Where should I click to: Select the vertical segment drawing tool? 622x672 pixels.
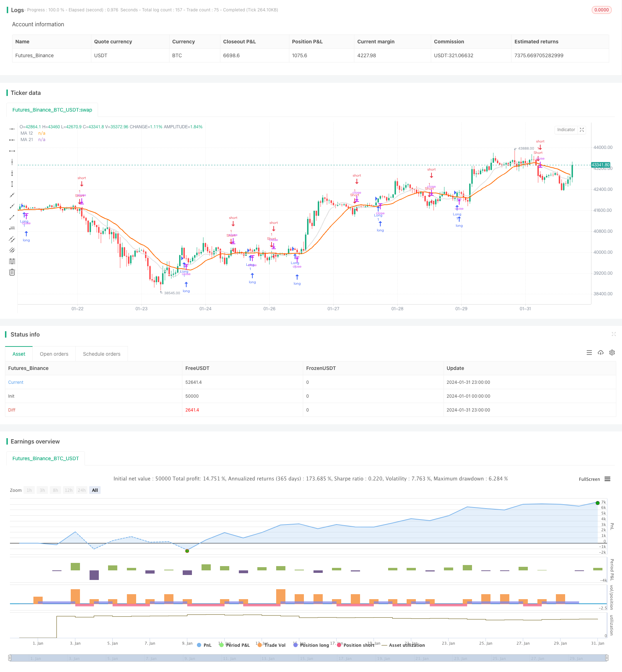pos(12,184)
